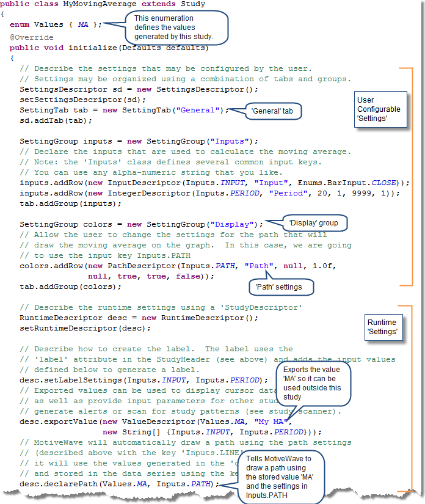This screenshot has width=425, height=504.
Task: Place cursor on 'MyMovingAverage' class name
Action: coord(99,4)
